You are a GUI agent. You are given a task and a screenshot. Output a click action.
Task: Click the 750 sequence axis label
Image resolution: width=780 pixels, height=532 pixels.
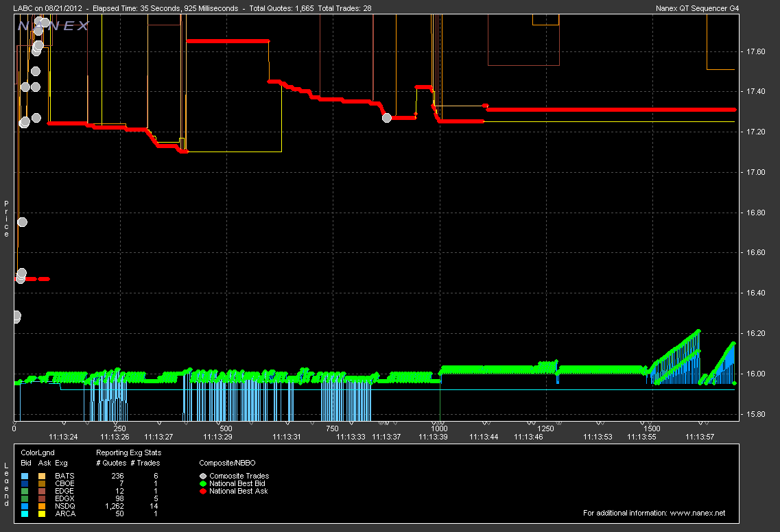[x=332, y=428]
